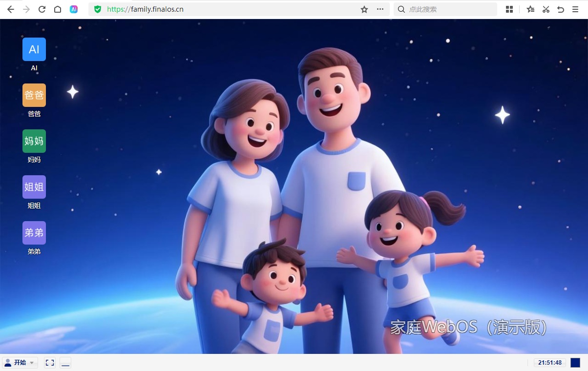Go to browser home page icon

tap(58, 9)
